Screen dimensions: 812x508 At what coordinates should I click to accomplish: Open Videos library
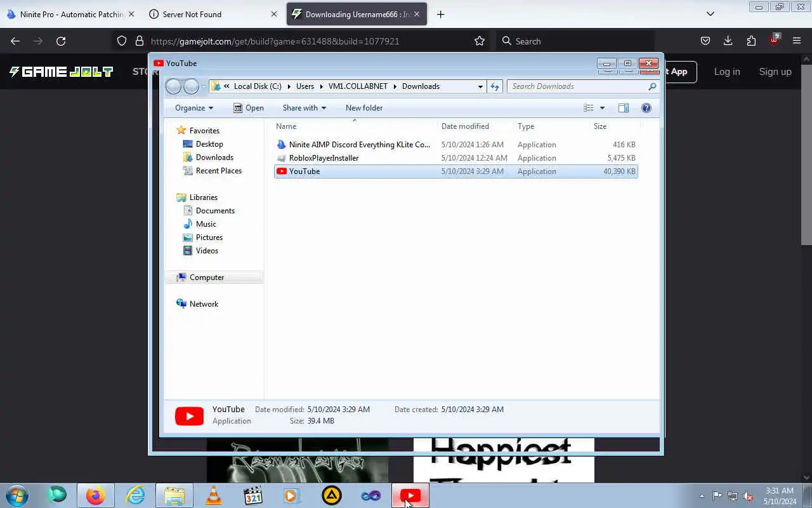coord(207,251)
